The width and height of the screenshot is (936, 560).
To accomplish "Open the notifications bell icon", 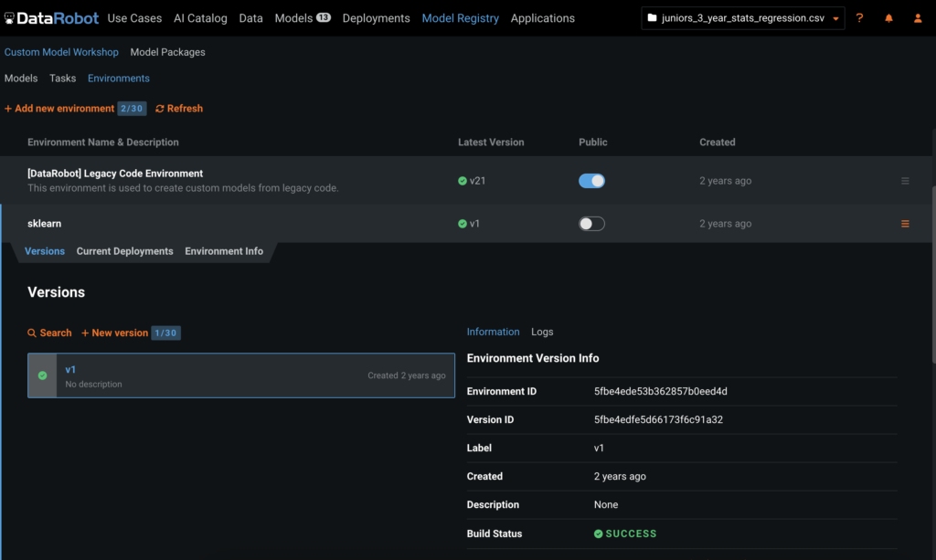I will [888, 17].
